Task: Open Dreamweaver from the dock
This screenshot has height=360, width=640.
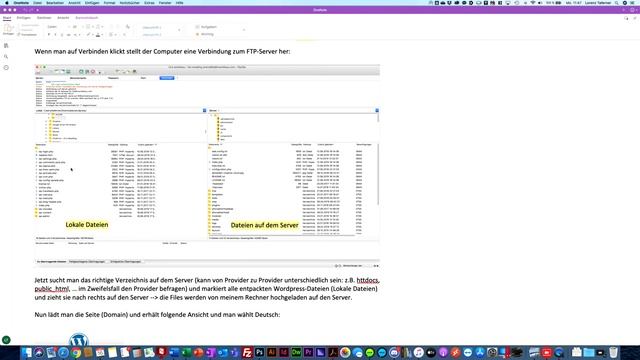Action: click(296, 352)
